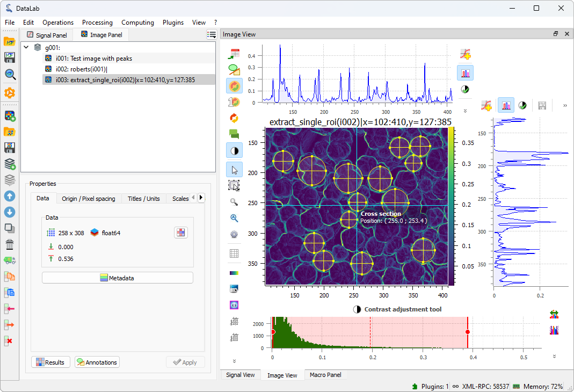
Task: Select i002: roberts(i001) tree row
Action: 129,69
